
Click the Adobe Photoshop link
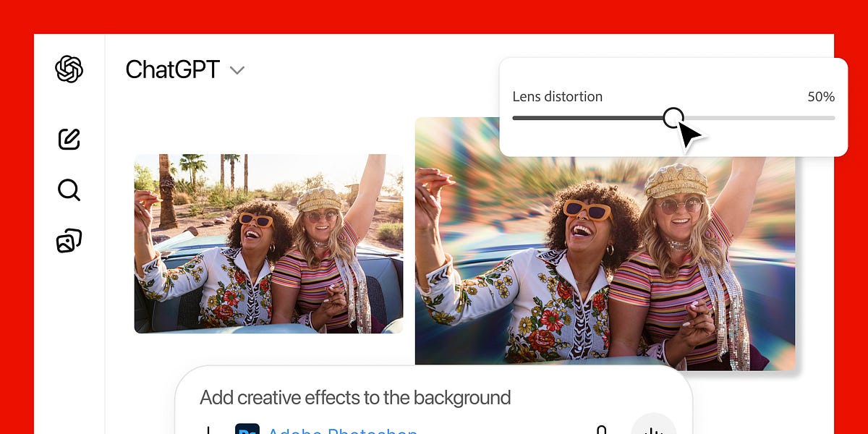pyautogui.click(x=342, y=430)
